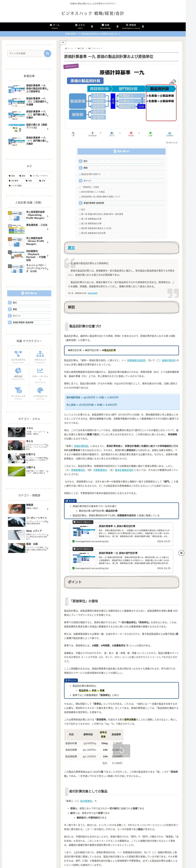The image size is (196, 868).
Task: Follow the 価格計算目的 text link
Action: coord(168,360)
